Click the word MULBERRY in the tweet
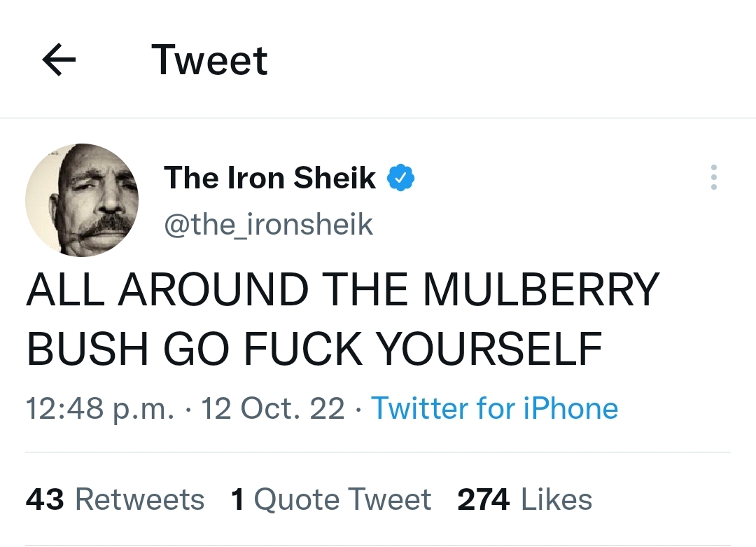This screenshot has width=756, height=547. click(542, 289)
